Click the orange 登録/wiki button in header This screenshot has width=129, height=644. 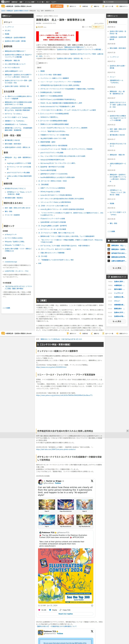[x=57, y=6]
